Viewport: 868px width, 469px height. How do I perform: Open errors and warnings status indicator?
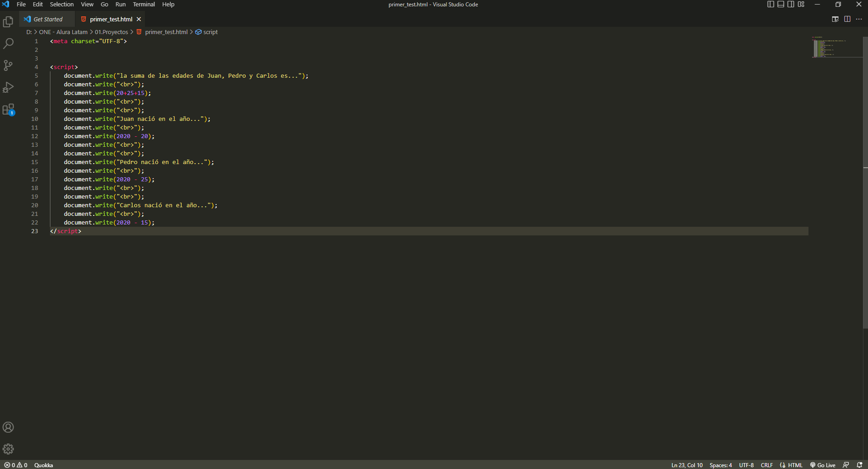point(16,465)
